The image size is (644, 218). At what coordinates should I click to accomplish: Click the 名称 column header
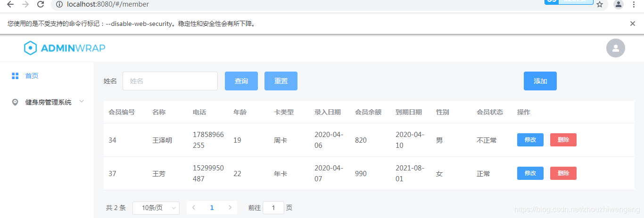159,112
